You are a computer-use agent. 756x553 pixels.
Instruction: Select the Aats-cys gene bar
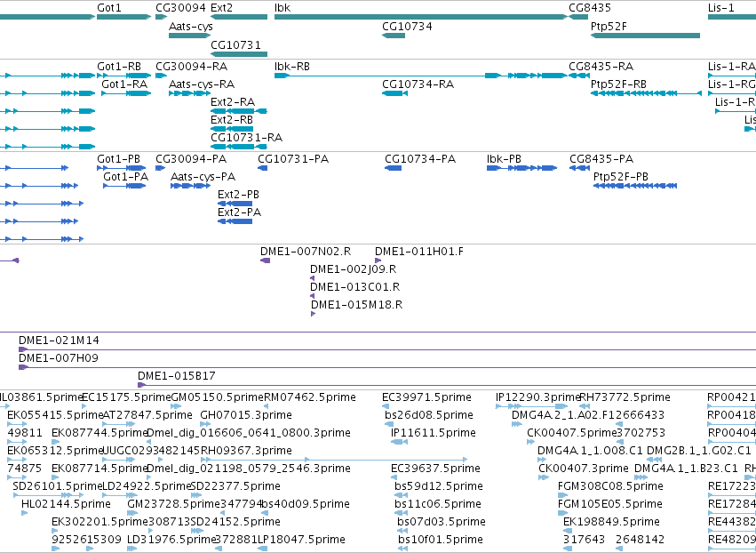(x=190, y=36)
